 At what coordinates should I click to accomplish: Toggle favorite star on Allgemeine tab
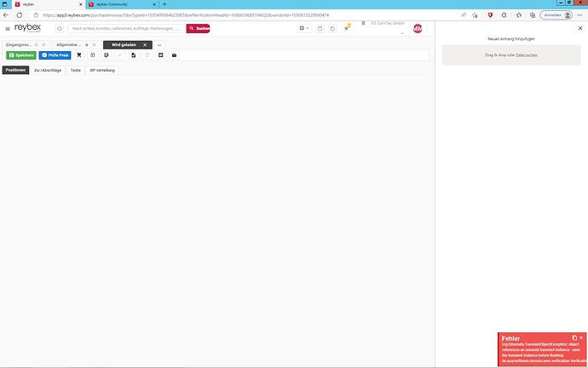[87, 45]
